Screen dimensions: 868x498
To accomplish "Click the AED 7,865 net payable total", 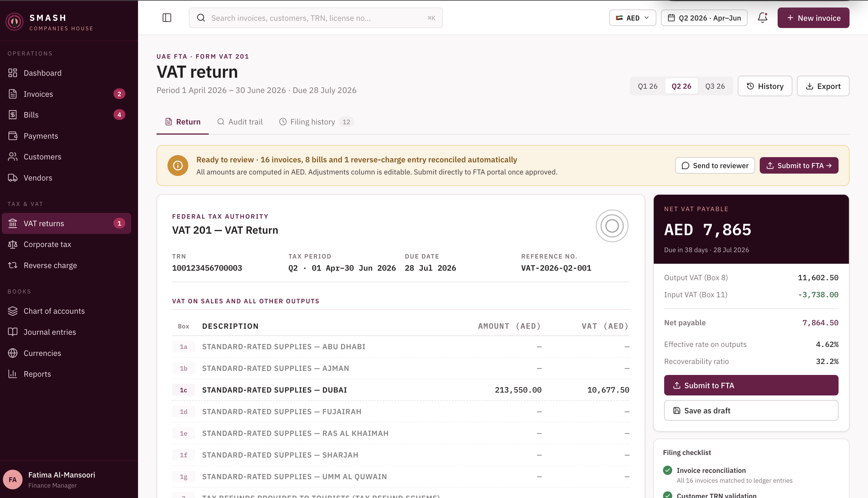I will [707, 230].
